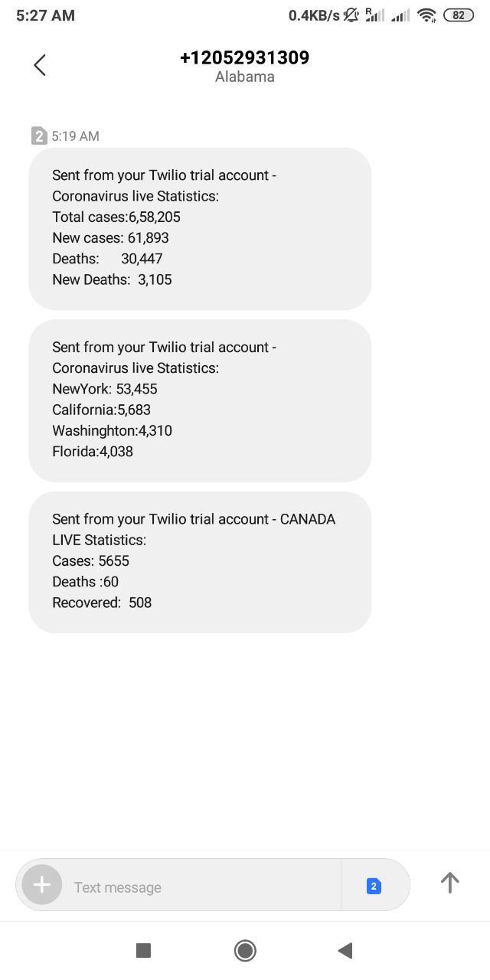Open contact details for +12052931309
The height and width of the screenshot is (980, 490).
click(244, 58)
